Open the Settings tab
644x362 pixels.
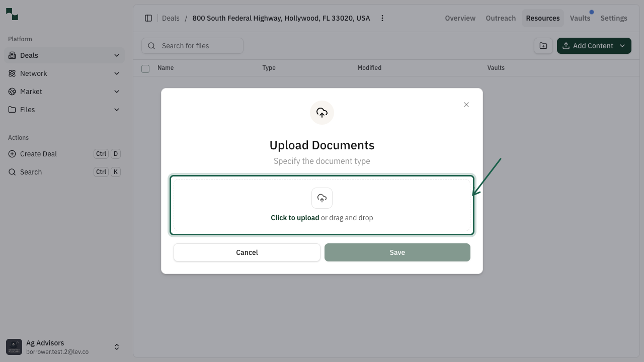[613, 18]
